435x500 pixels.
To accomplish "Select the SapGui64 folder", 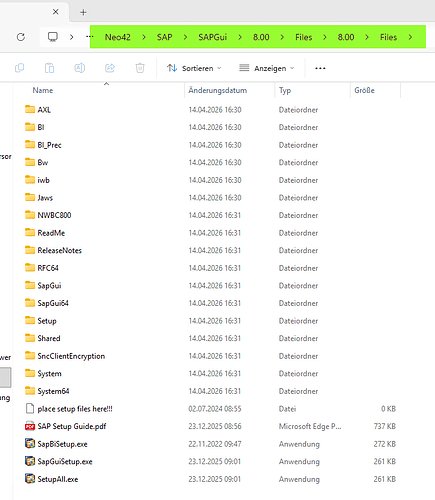I will coord(53,303).
